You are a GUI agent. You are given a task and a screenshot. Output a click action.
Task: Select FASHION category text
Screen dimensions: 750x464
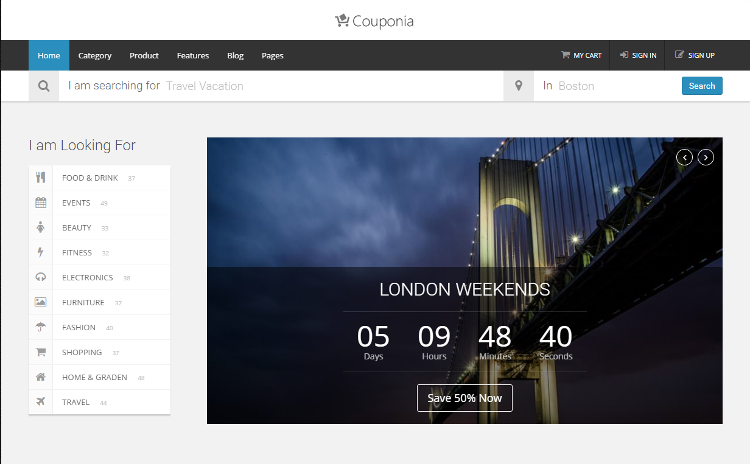[79, 327]
